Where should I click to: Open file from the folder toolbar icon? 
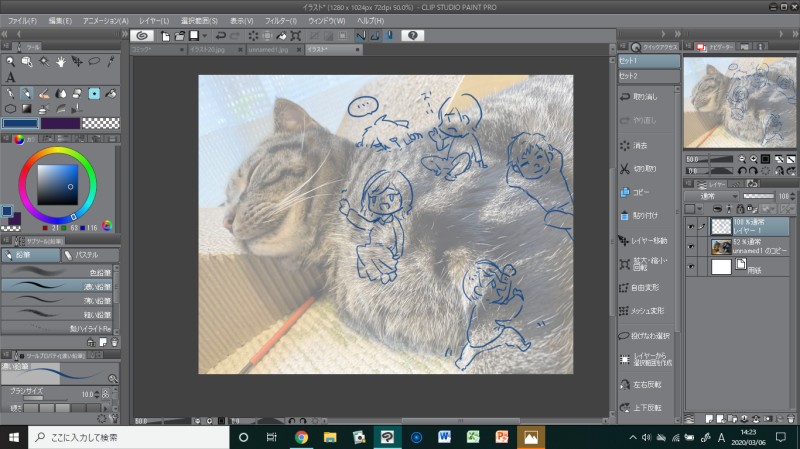click(x=180, y=36)
